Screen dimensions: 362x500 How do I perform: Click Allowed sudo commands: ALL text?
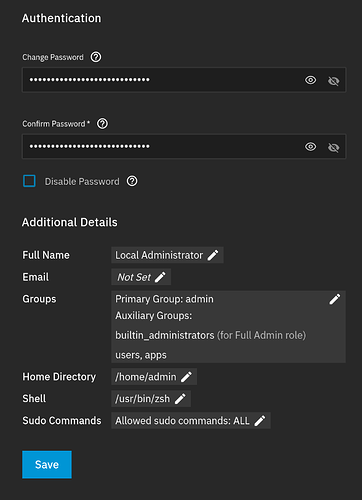click(182, 421)
